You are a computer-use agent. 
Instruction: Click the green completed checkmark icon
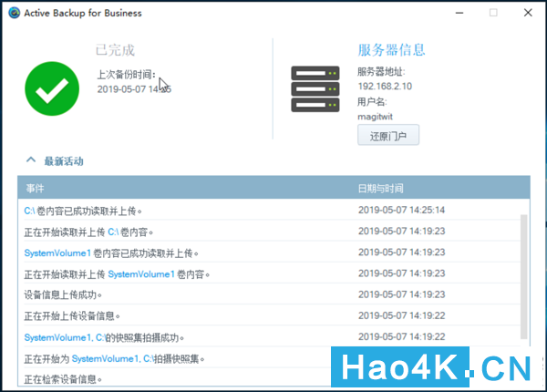coord(52,88)
